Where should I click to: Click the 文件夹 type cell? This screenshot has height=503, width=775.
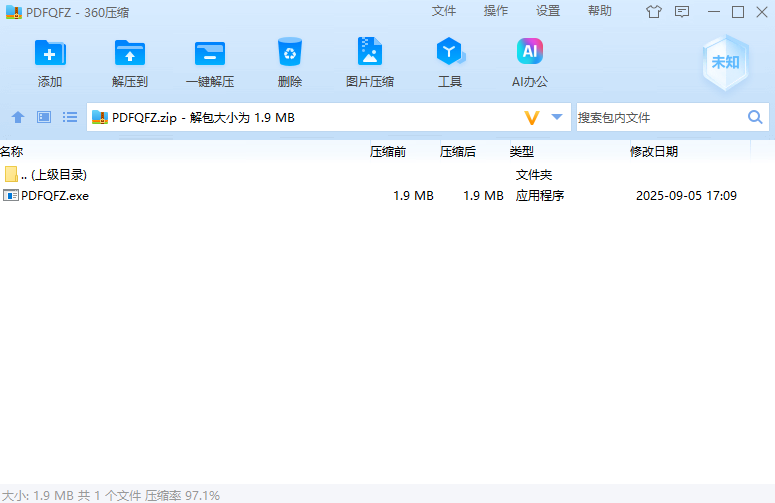tap(534, 174)
